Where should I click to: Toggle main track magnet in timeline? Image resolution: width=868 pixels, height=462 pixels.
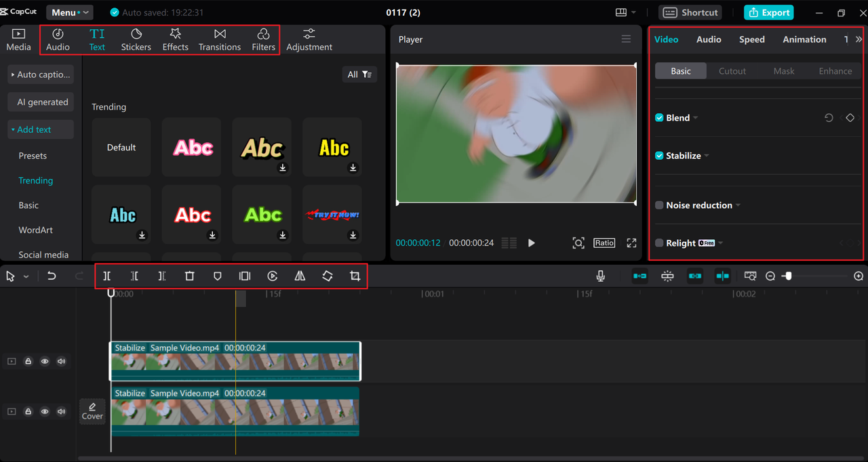[639, 276]
